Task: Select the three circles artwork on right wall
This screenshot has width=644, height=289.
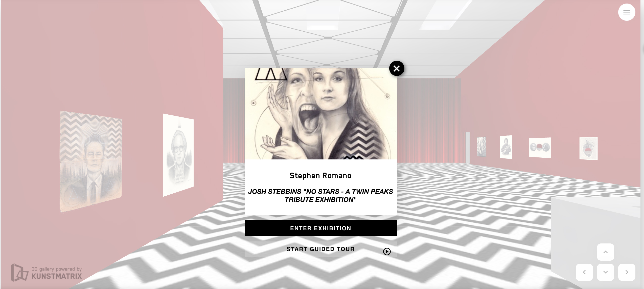Action: (x=540, y=148)
